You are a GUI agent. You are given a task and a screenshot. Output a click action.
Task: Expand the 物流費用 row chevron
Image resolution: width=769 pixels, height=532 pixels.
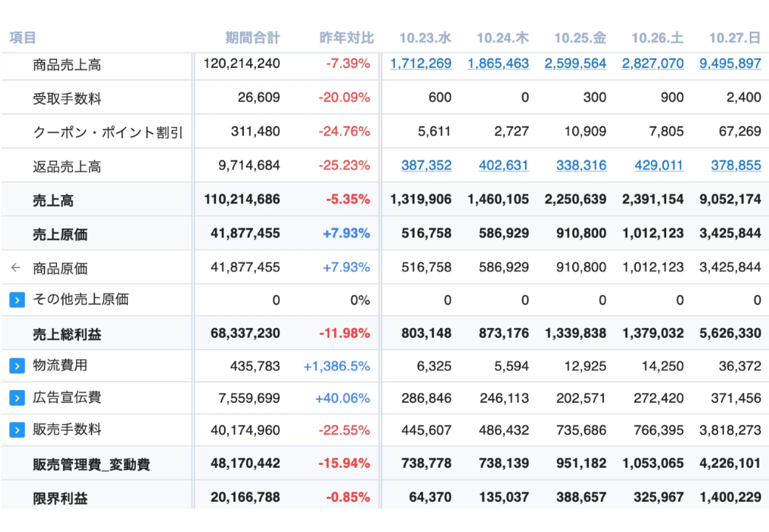coord(17,366)
